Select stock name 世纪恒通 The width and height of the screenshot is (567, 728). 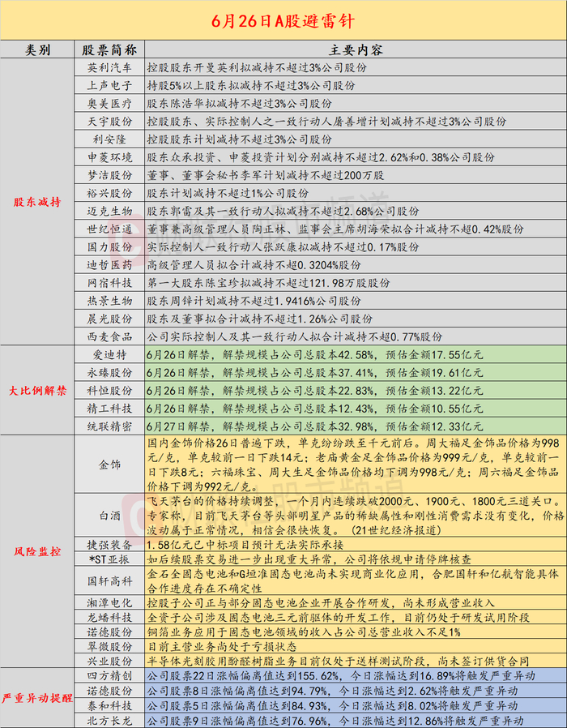tap(109, 229)
